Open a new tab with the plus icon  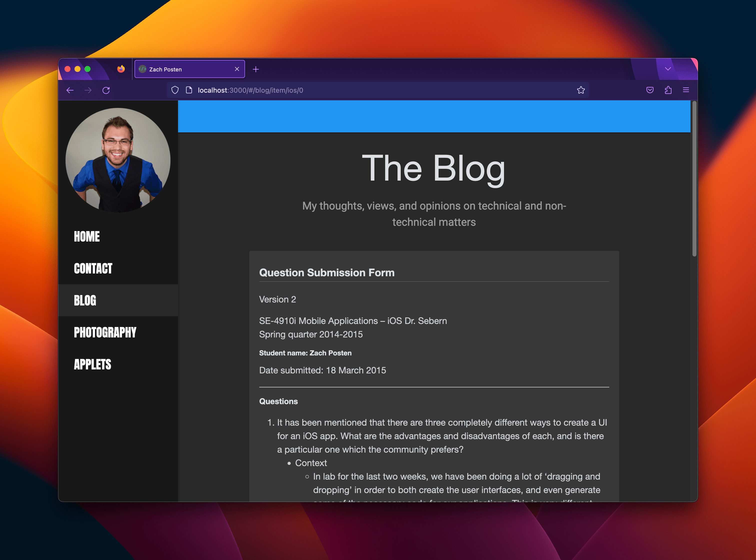[x=256, y=69]
